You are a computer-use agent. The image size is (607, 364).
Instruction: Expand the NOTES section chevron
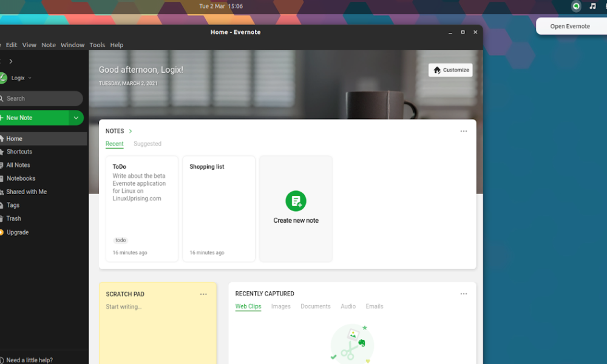[x=131, y=131]
